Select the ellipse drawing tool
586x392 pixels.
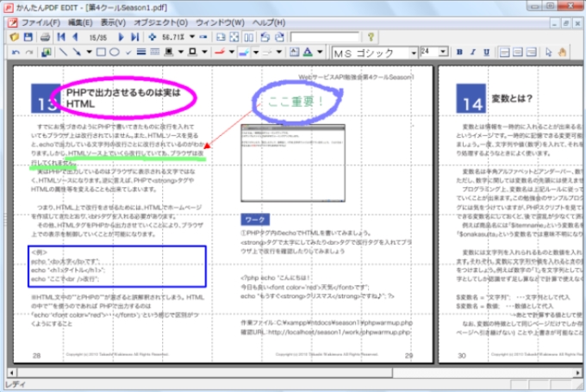coord(115,53)
